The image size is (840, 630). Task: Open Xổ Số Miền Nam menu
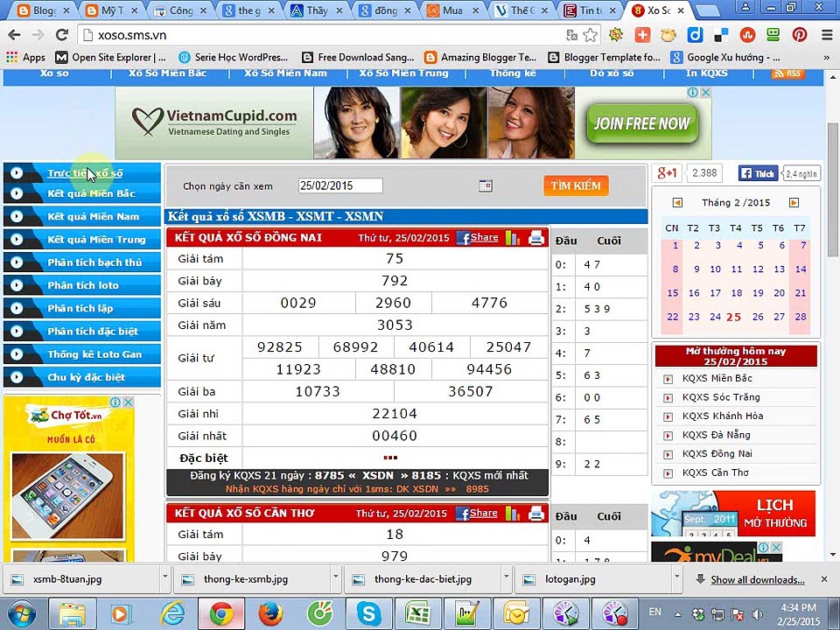[285, 73]
